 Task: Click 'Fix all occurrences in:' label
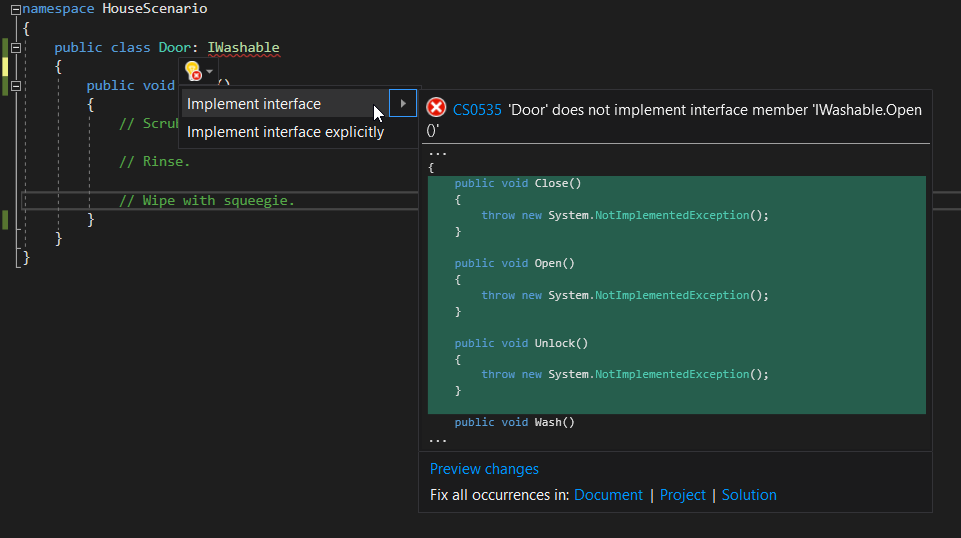coord(499,494)
